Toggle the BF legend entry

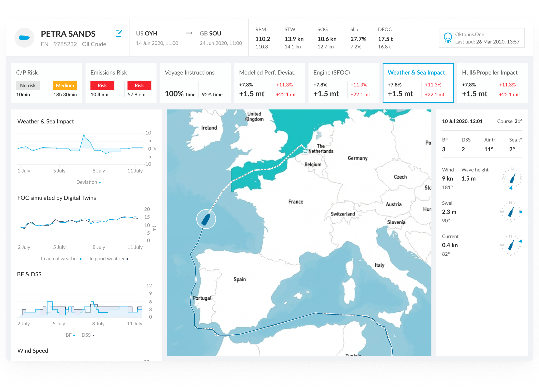70,335
